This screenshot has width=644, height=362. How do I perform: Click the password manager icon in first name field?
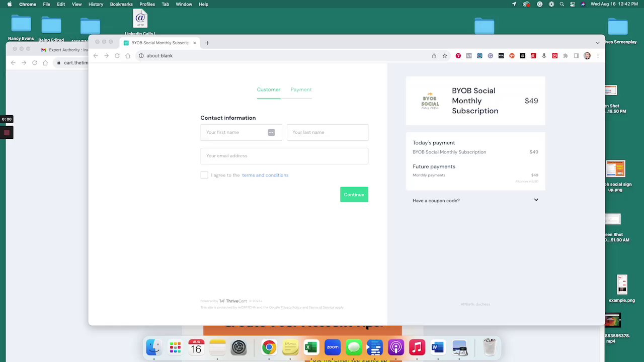pyautogui.click(x=271, y=132)
